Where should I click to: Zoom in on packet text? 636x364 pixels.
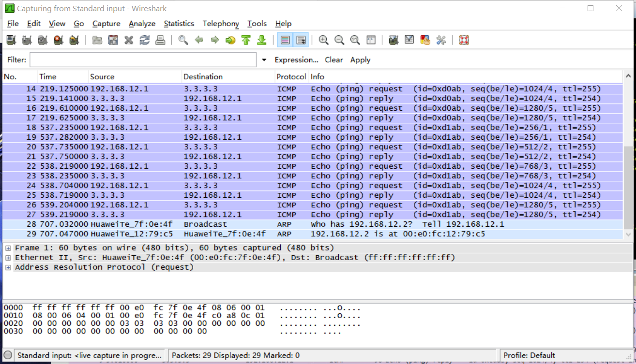(x=323, y=40)
